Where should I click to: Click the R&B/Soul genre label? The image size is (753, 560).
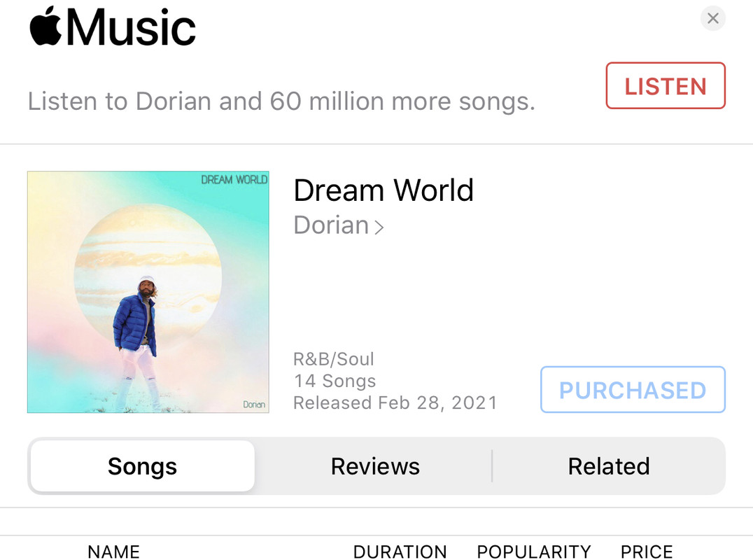(333, 359)
